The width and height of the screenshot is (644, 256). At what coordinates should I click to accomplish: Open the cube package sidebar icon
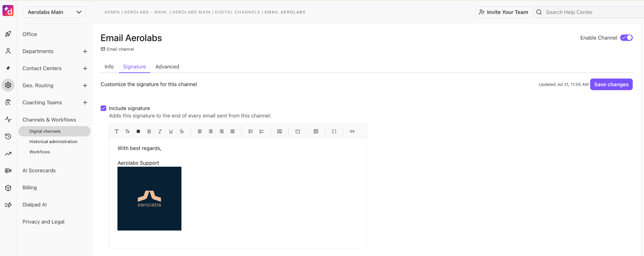pos(8,188)
